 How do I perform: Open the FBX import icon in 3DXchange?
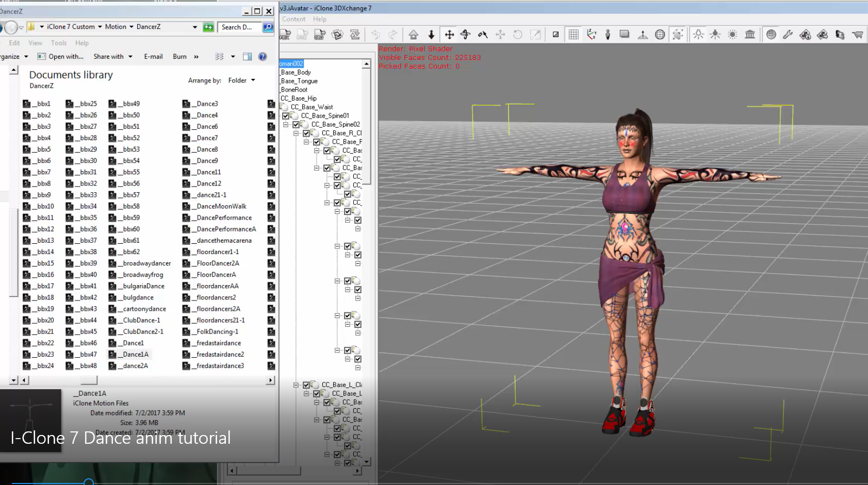[285, 35]
